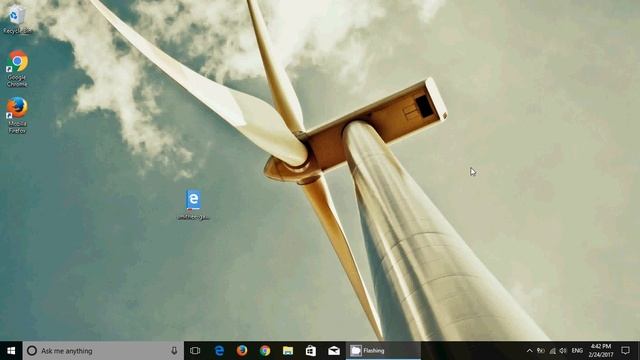Image resolution: width=640 pixels, height=360 pixels.
Task: Select the Mozilla Firefox desktop shortcut
Action: (17, 115)
